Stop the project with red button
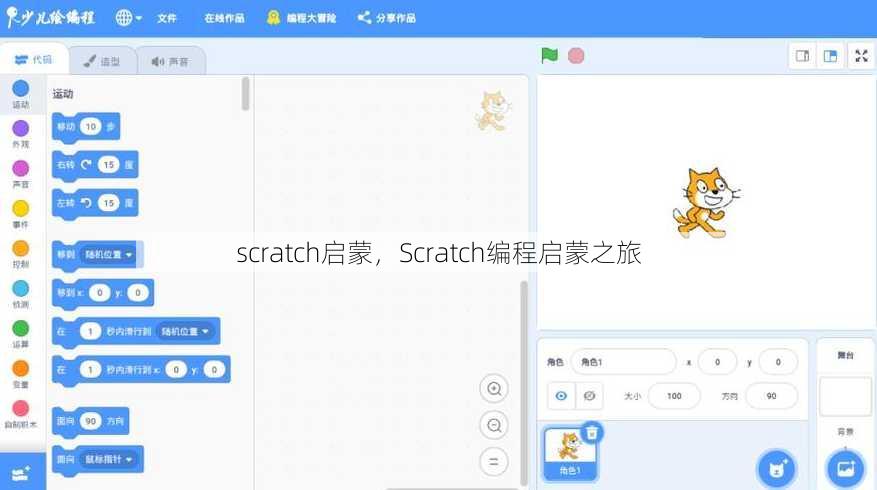 coord(576,56)
